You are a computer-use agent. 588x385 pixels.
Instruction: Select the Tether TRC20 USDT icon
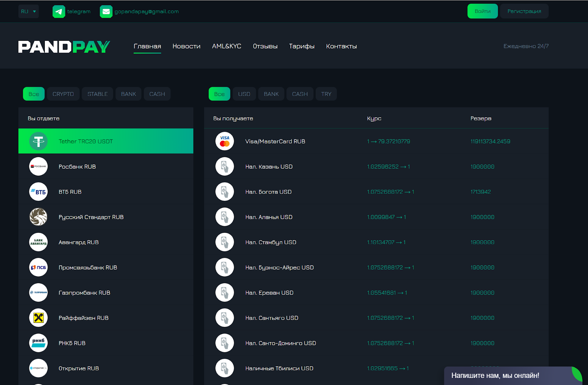tap(39, 141)
